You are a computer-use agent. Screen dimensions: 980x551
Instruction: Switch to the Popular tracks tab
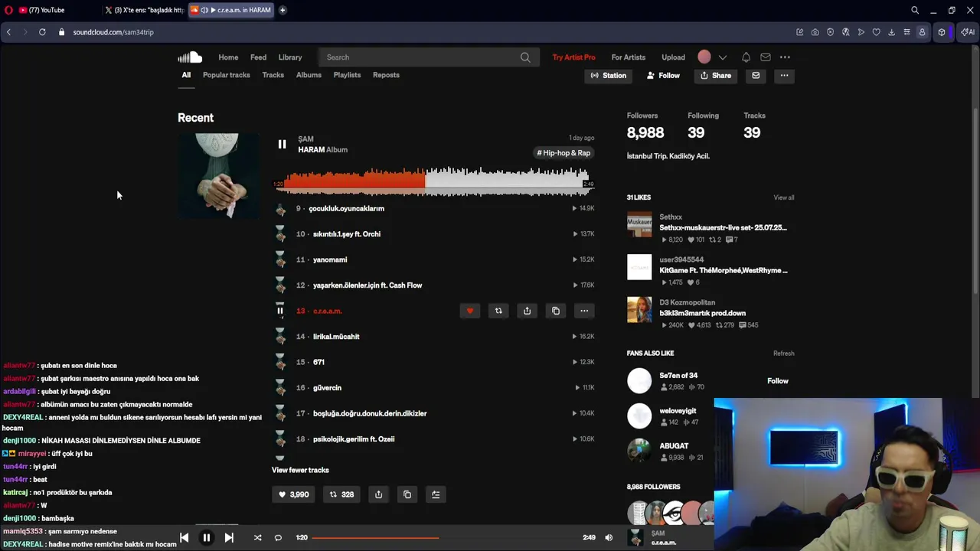[227, 75]
